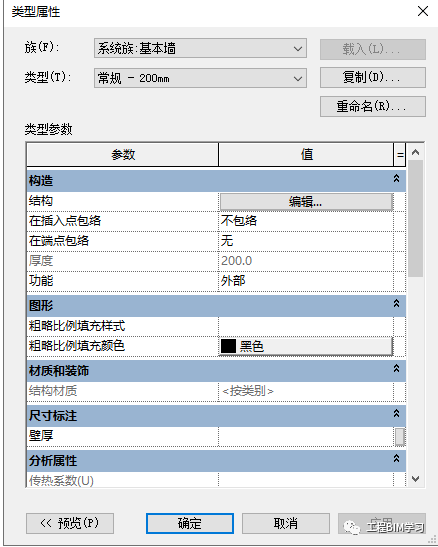The width and height of the screenshot is (438, 547).
Task: Select the 在端点包络 value 无
Action: point(306,241)
